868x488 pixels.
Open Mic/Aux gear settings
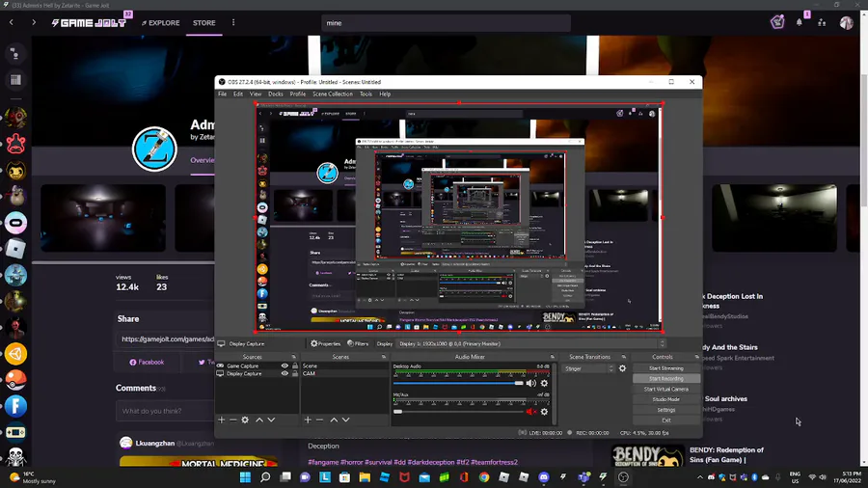click(x=544, y=412)
